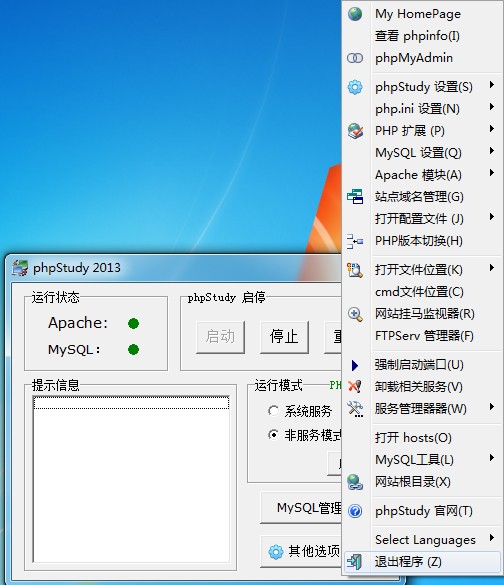Click the phpMyAdmin linked-rings icon
The image size is (504, 585).
[x=355, y=58]
